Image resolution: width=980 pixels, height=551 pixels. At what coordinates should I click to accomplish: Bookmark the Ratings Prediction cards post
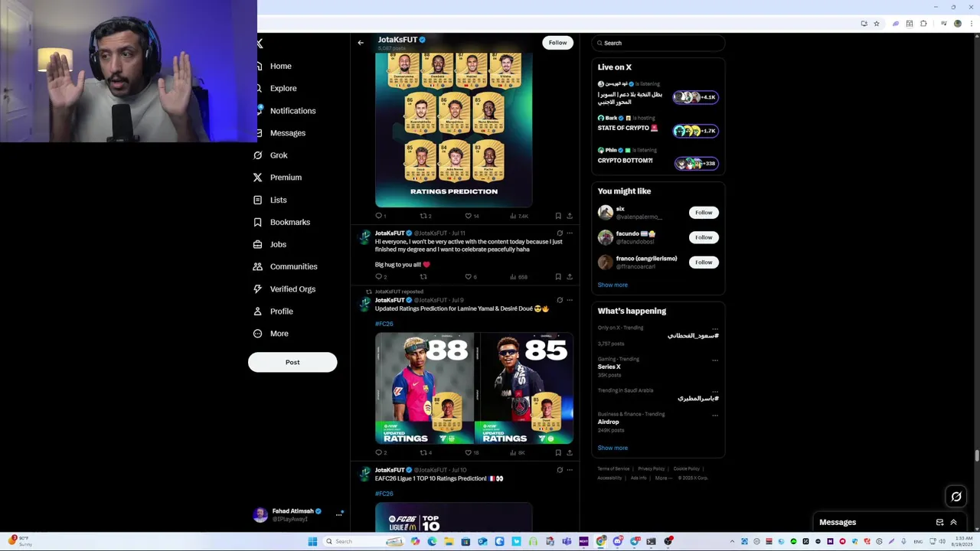click(558, 216)
